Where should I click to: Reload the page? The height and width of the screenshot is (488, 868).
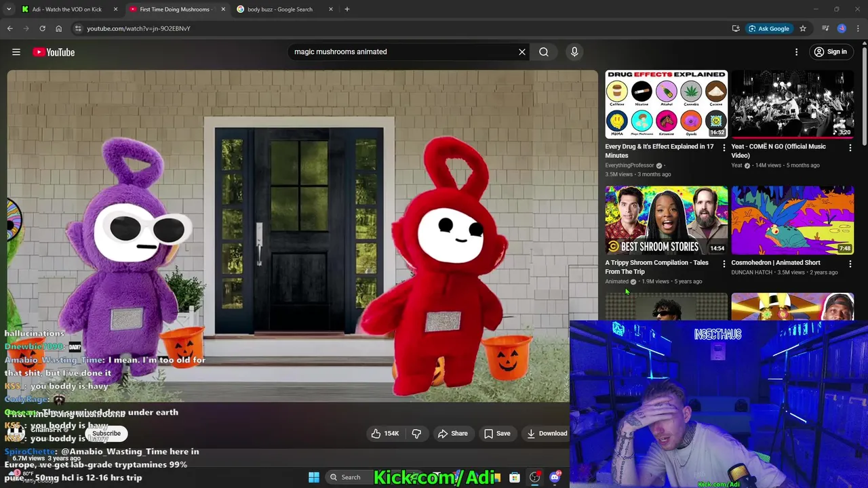42,28
